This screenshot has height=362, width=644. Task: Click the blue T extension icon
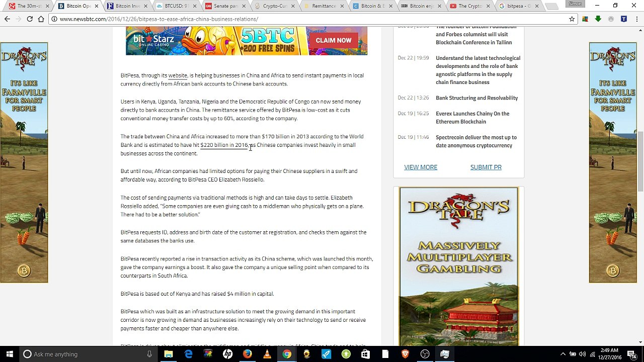(x=624, y=19)
